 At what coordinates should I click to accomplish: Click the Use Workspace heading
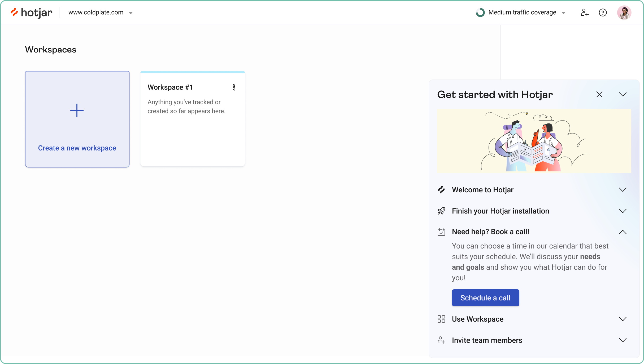pos(477,319)
